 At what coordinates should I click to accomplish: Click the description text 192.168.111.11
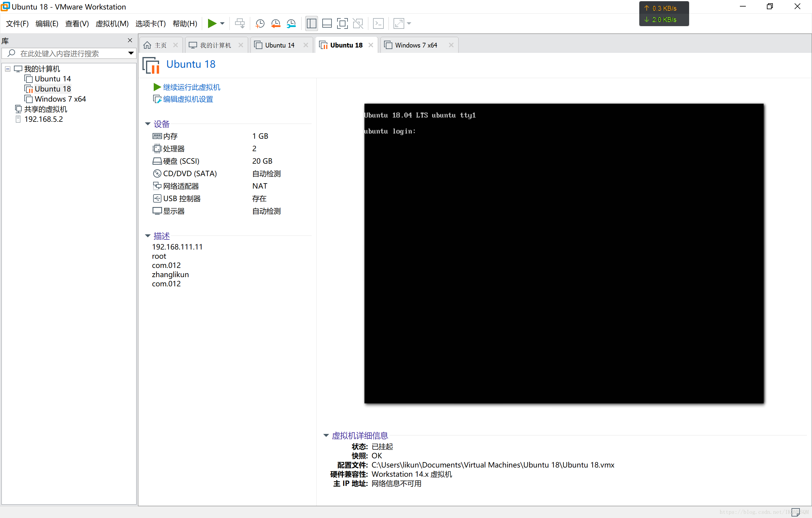point(177,247)
